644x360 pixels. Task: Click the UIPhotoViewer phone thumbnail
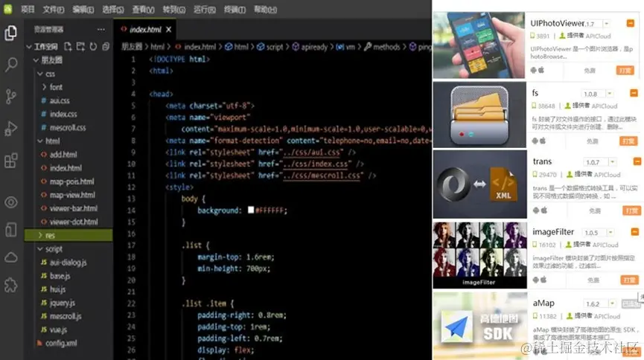[479, 45]
